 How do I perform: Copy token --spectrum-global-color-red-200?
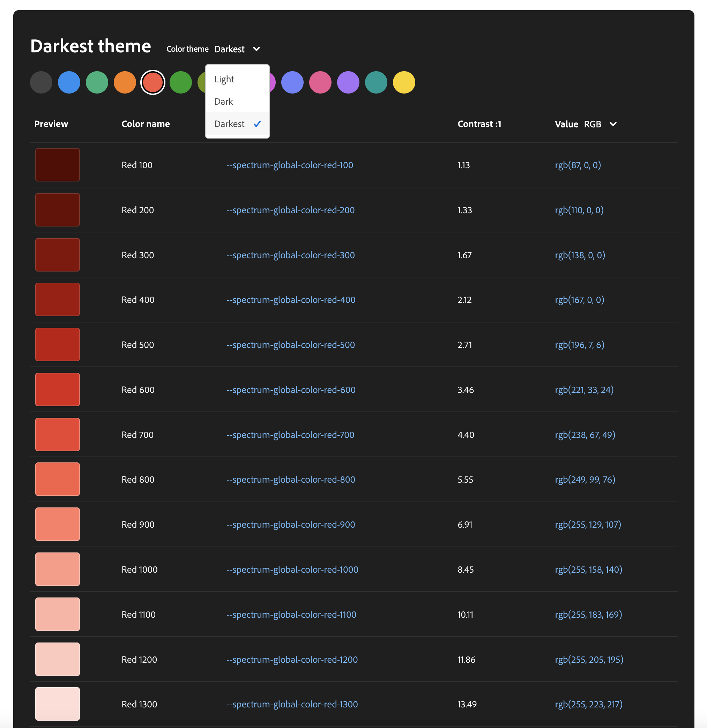tap(291, 210)
